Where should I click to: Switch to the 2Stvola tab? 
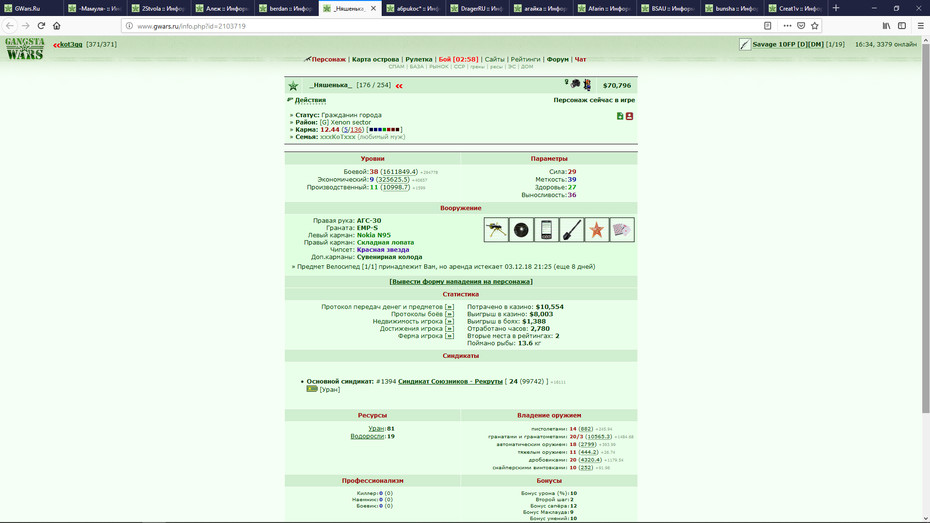(x=159, y=8)
